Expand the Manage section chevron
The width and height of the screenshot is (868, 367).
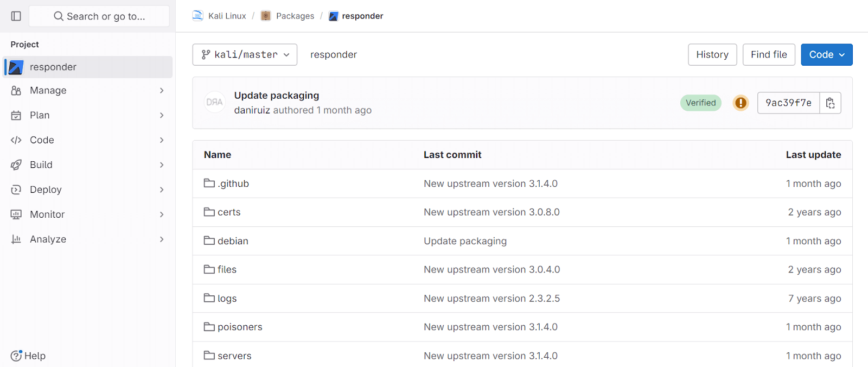click(x=162, y=91)
